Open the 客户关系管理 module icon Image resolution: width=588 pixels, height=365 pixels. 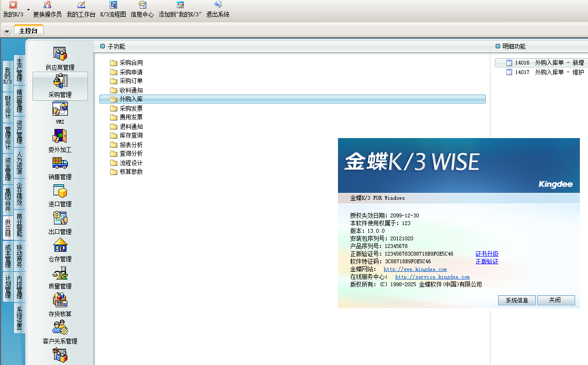[x=60, y=332]
